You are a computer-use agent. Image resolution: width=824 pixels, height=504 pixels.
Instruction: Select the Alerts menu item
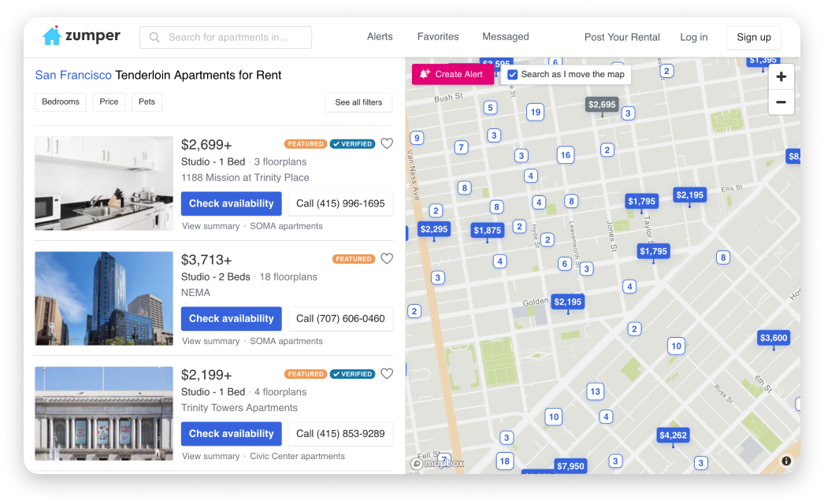click(380, 36)
